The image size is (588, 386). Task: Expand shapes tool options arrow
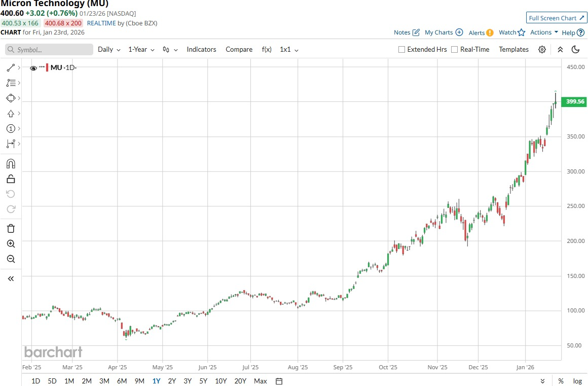coord(19,98)
